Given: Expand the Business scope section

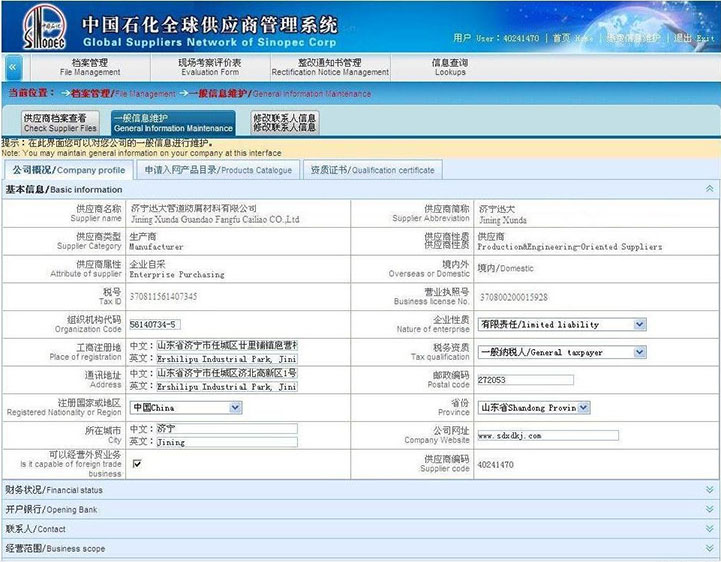Looking at the screenshot, I should tap(709, 547).
